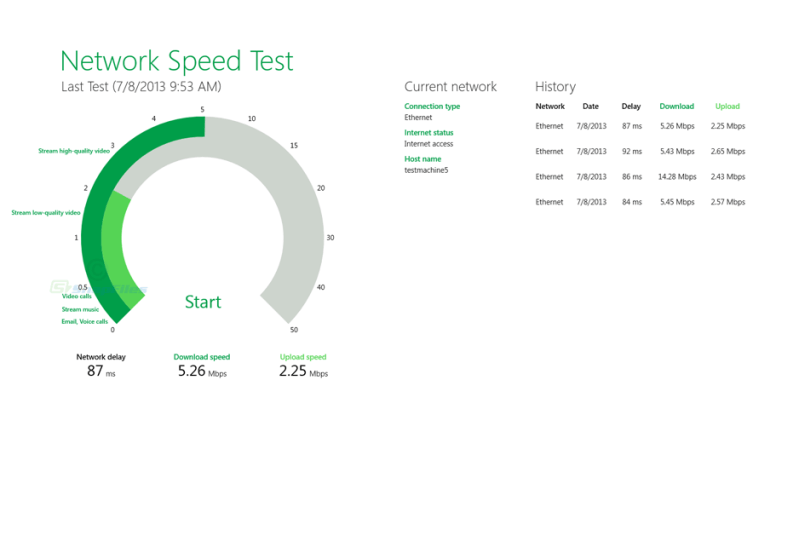Image resolution: width=799 pixels, height=547 pixels.
Task: Select history delay value 86 ms
Action: click(x=632, y=177)
